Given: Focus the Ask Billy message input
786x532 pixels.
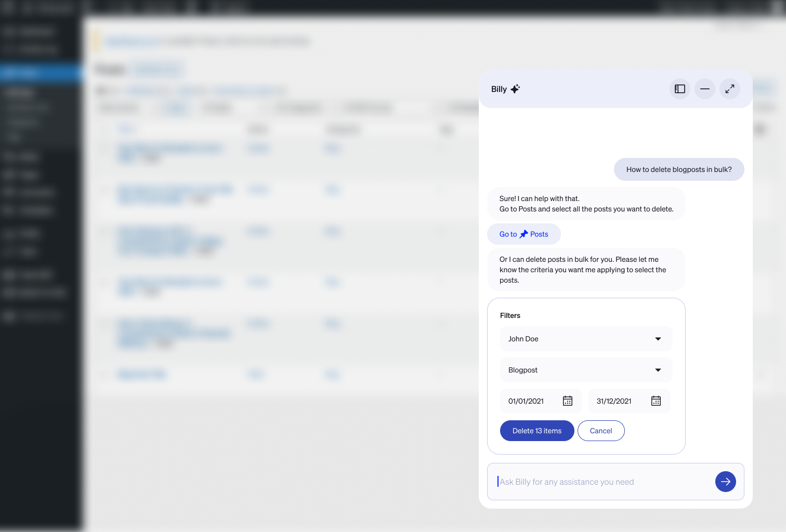Looking at the screenshot, I should (603, 482).
